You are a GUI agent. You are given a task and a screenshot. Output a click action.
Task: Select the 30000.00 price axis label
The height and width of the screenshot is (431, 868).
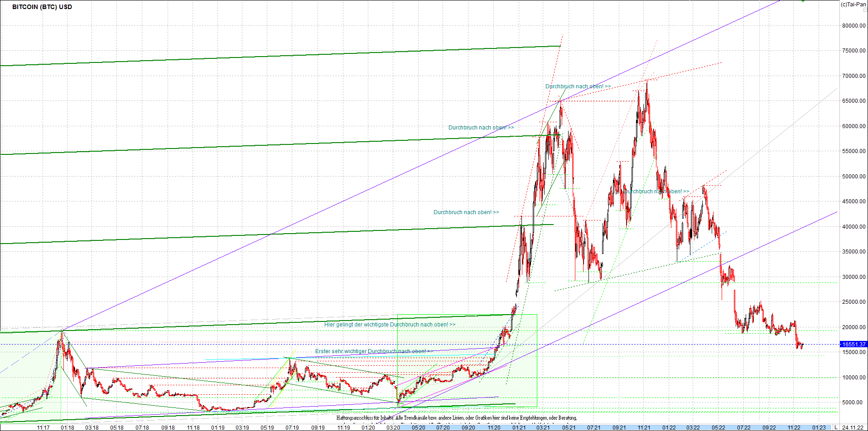click(x=854, y=277)
